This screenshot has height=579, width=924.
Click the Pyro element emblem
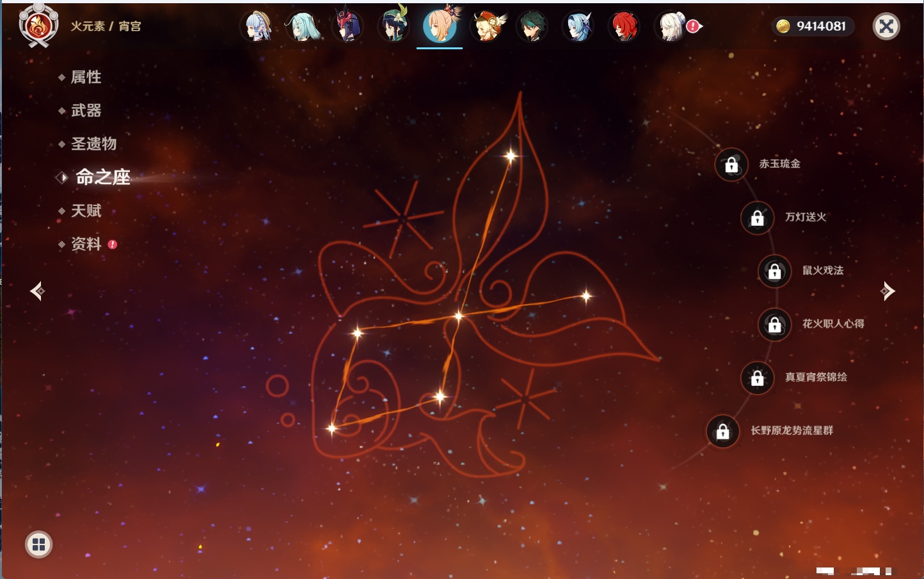pos(38,26)
